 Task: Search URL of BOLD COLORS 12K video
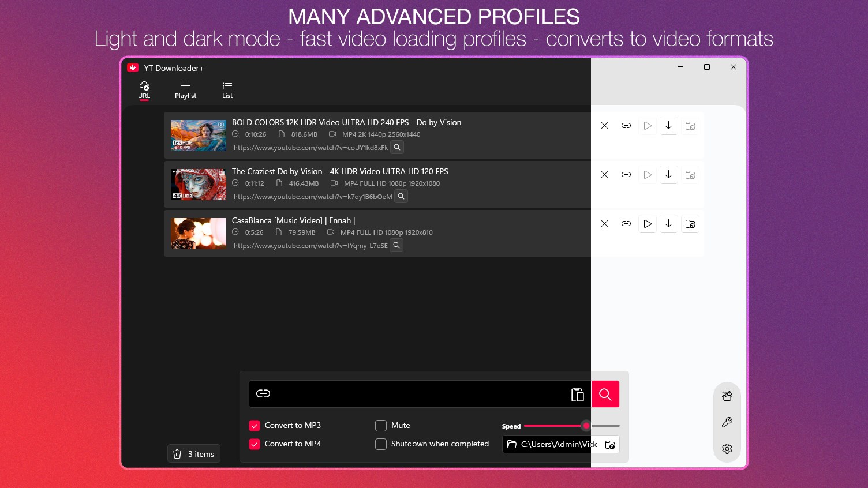coord(397,147)
